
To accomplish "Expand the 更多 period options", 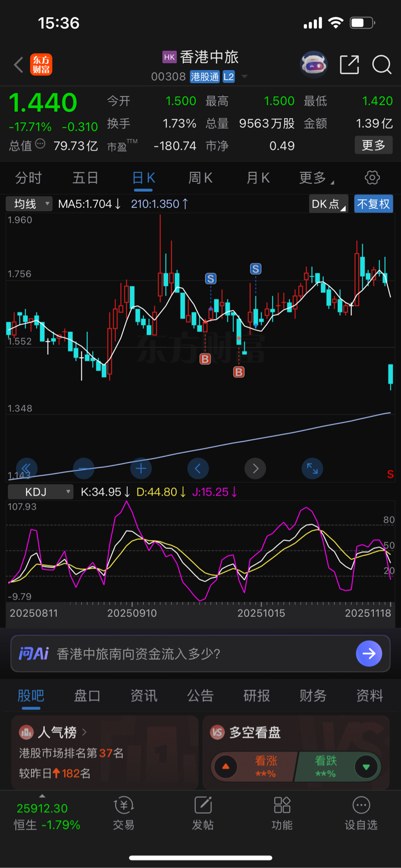I will (x=316, y=178).
